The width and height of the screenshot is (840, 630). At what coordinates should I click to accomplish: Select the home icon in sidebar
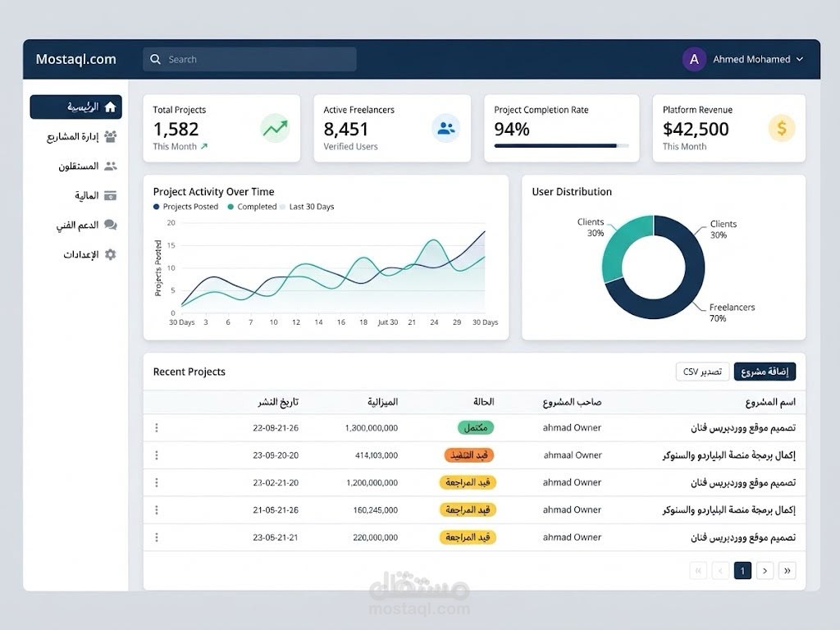click(111, 107)
